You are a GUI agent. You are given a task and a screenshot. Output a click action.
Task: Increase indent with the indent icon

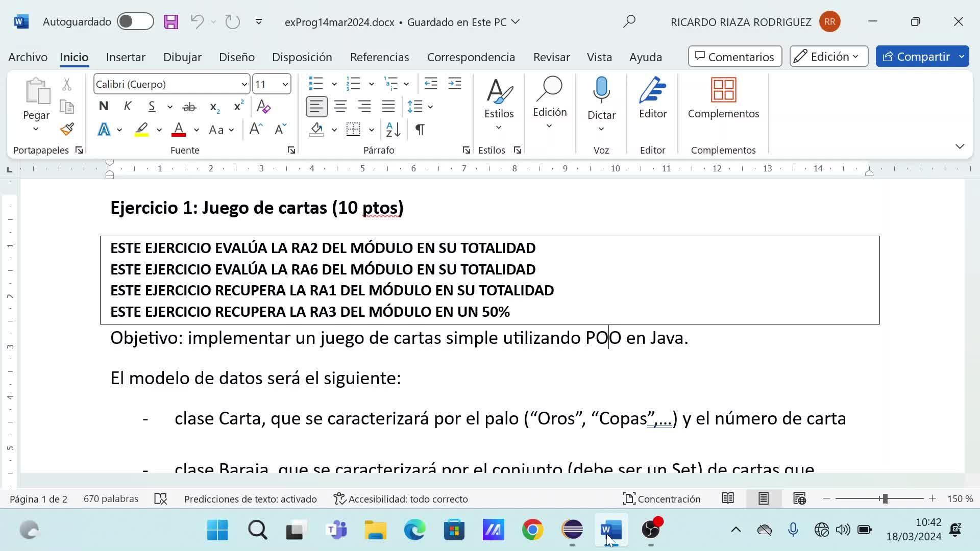point(454,84)
